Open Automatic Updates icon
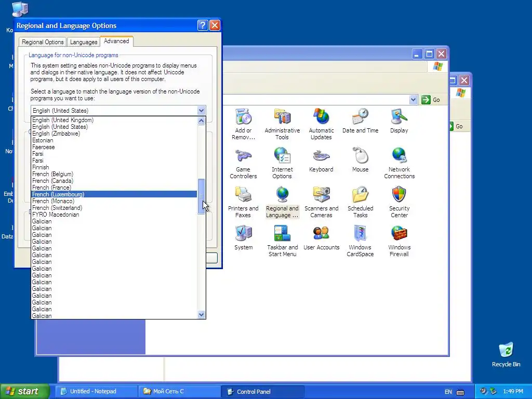 pos(321,124)
